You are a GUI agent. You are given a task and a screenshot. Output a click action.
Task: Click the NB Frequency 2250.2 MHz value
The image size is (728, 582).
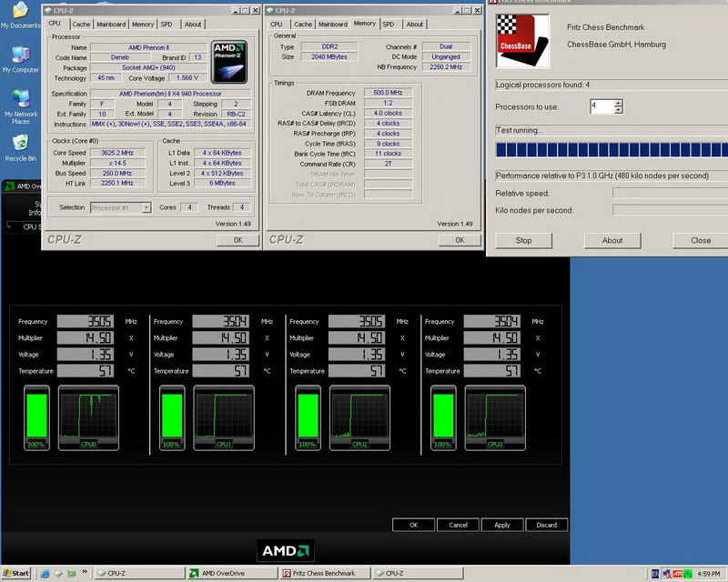pos(446,66)
